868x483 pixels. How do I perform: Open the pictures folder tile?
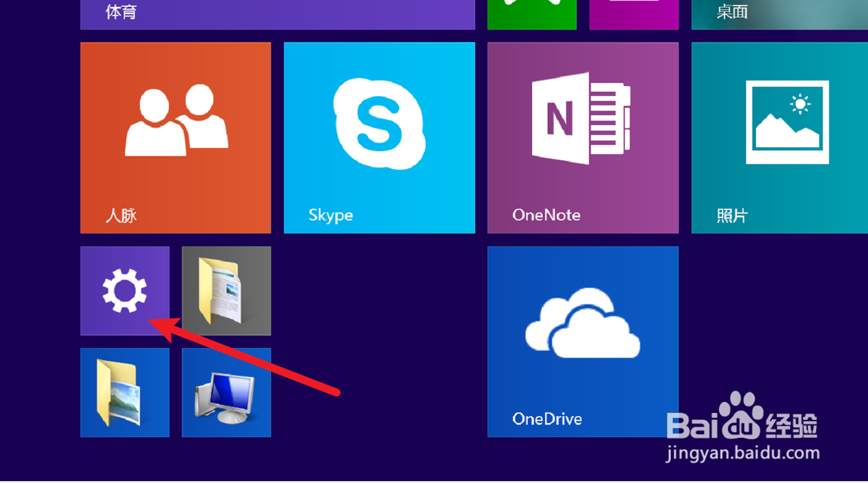coord(125,393)
